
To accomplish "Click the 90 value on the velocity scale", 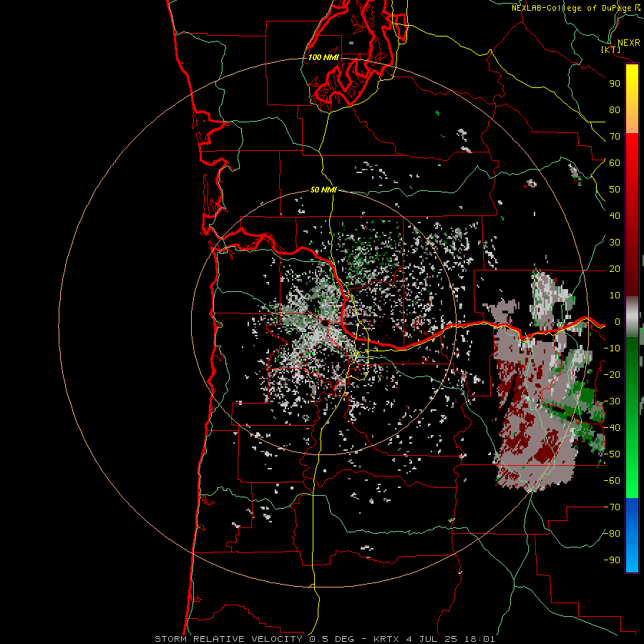I will [x=615, y=84].
